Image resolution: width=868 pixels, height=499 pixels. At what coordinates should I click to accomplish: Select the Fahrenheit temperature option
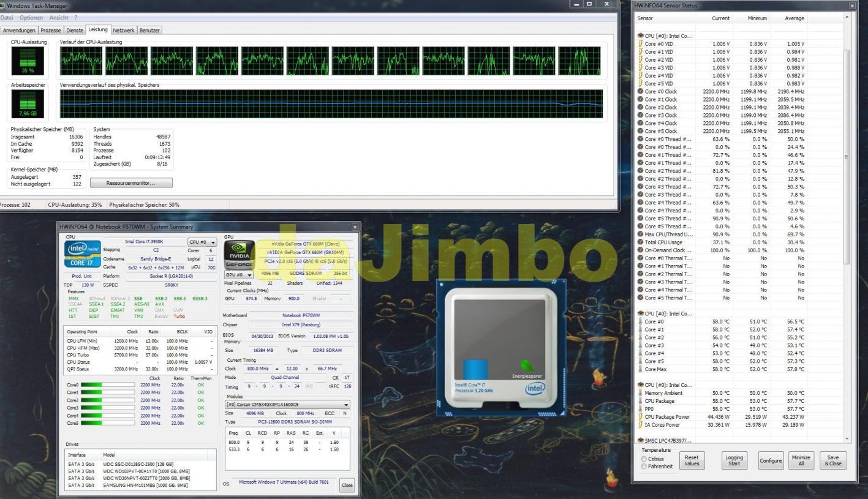643,466
